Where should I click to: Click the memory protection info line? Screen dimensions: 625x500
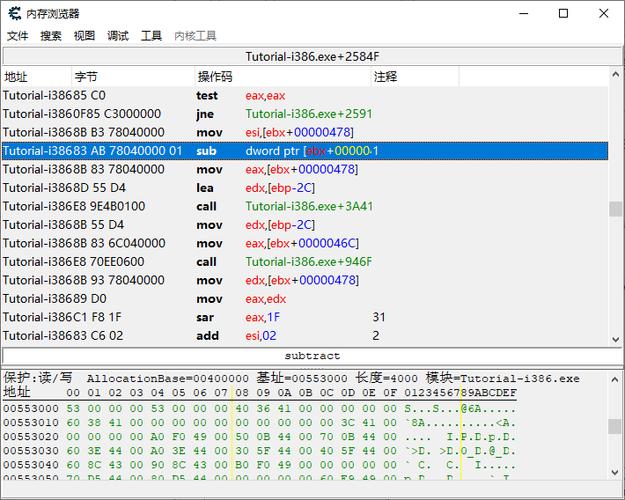point(291,378)
